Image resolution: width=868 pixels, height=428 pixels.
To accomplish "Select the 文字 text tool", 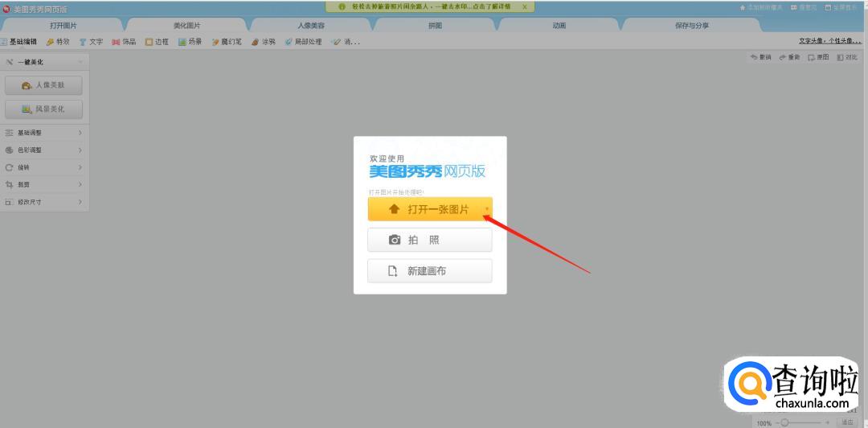I will pyautogui.click(x=92, y=42).
